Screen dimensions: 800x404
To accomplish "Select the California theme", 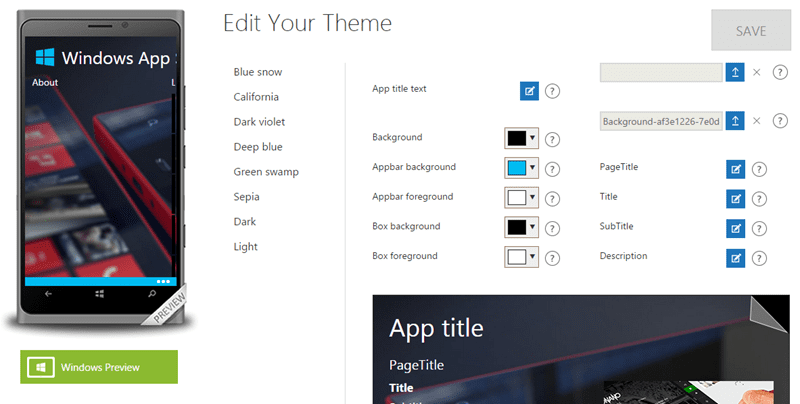I will [256, 97].
